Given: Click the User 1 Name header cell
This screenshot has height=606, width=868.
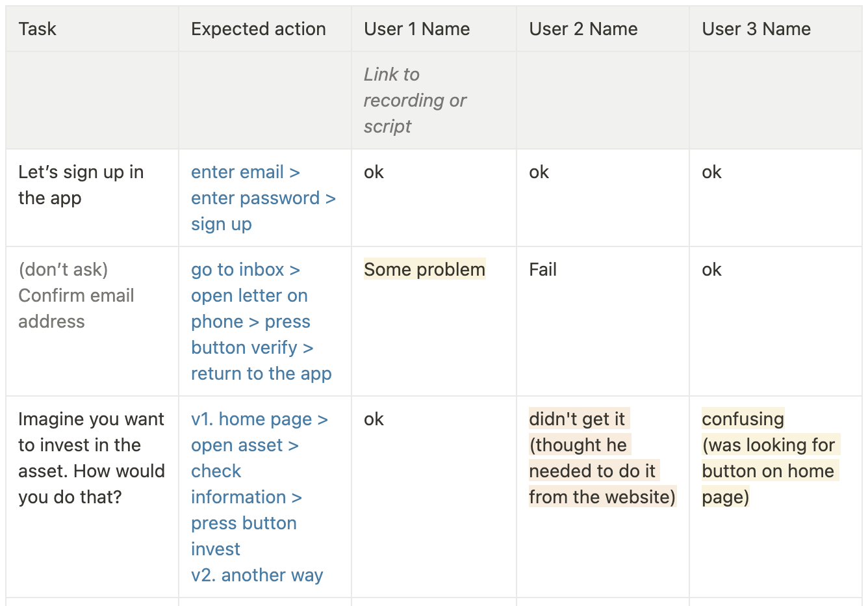Looking at the screenshot, I should (x=416, y=29).
